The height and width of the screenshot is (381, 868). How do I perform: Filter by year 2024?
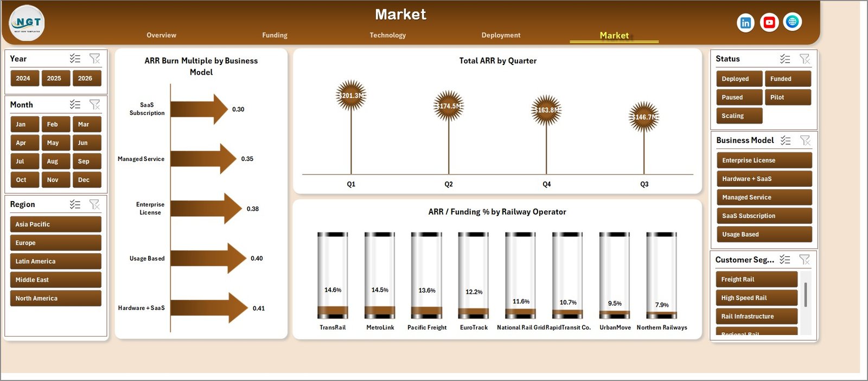coord(24,78)
